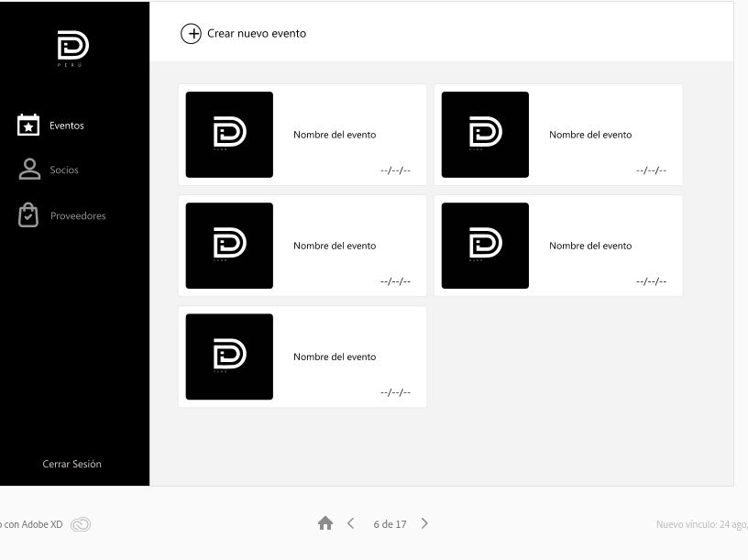The height and width of the screenshot is (560, 748).
Task: Click the Nuevo vínculo: 24 ago text
Action: coord(703,523)
